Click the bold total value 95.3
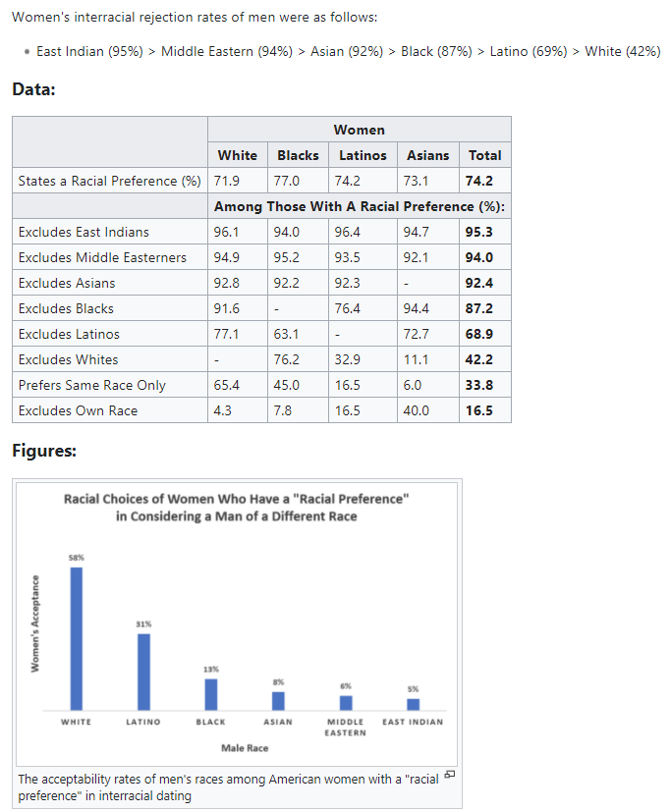Viewport: 671px width, 812px height. click(485, 232)
